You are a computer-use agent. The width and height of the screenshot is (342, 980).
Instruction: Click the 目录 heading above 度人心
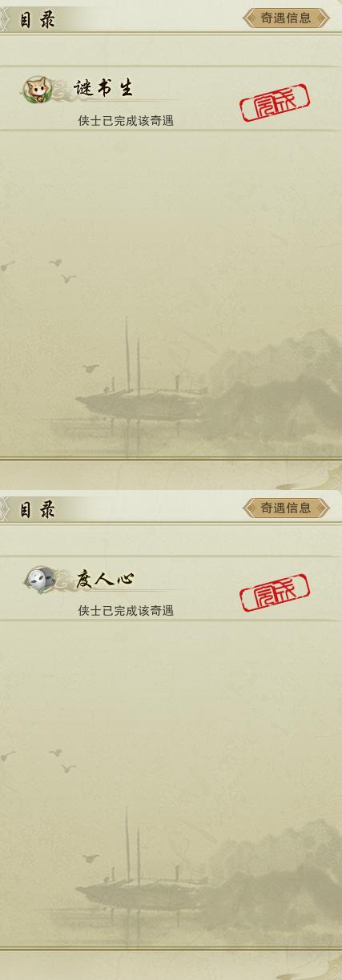coord(38,510)
